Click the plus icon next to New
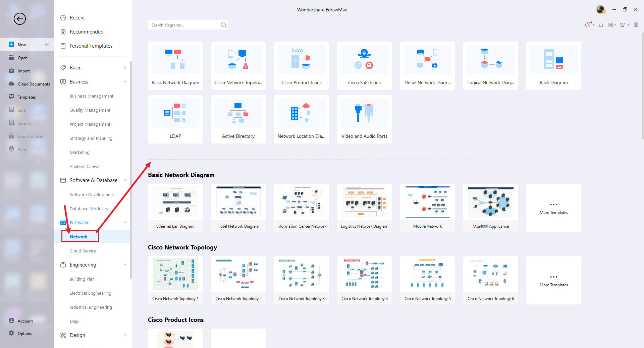This screenshot has width=644, height=348. pos(47,45)
